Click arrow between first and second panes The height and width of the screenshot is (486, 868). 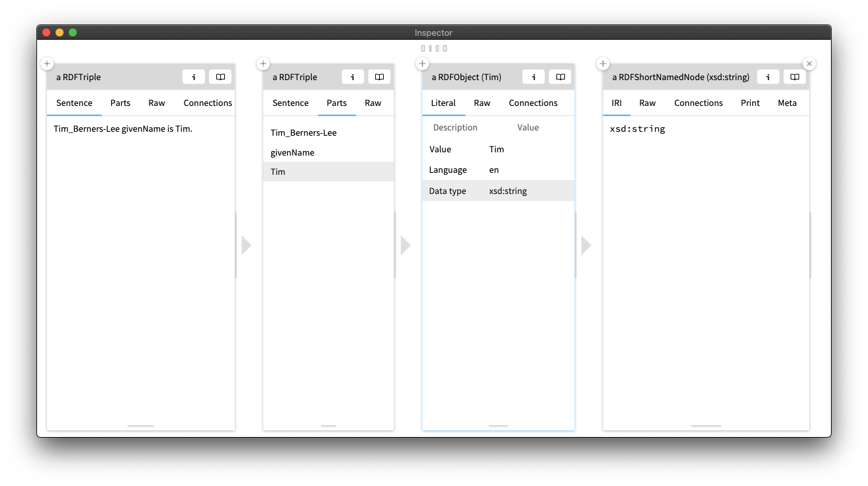(247, 245)
